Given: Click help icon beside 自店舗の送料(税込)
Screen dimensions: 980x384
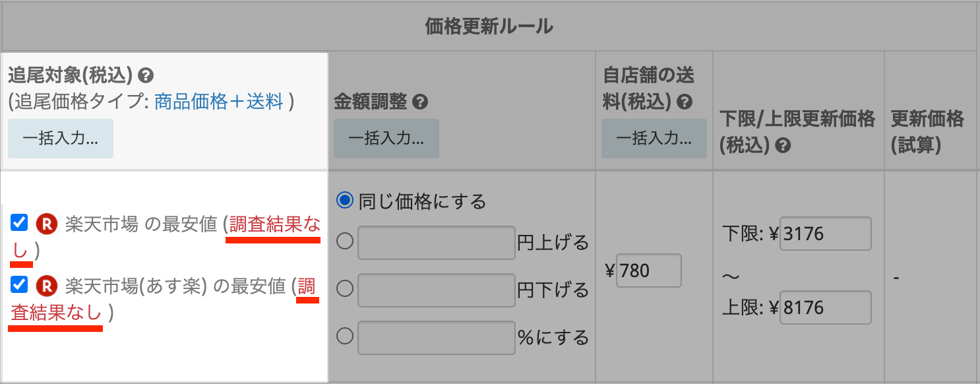Looking at the screenshot, I should click(685, 102).
